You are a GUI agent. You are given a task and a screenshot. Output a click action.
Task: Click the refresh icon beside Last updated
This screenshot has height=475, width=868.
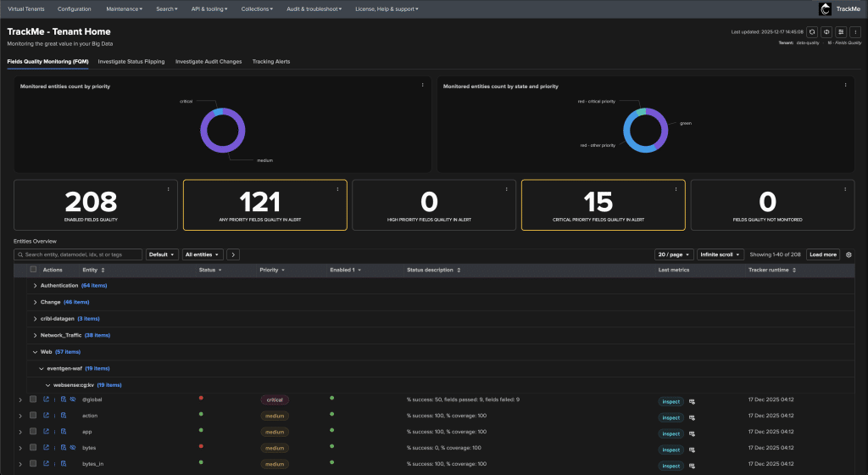coord(812,32)
